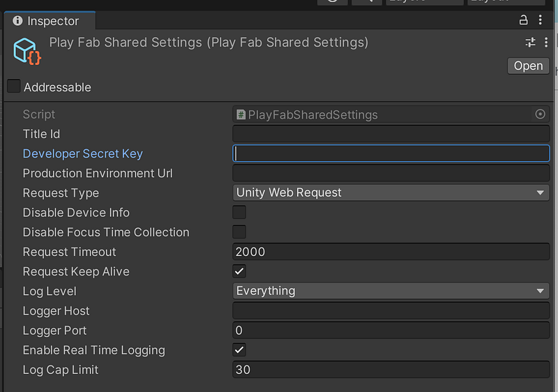Click the Request Type label
Image resolution: width=558 pixels, height=392 pixels.
click(61, 193)
